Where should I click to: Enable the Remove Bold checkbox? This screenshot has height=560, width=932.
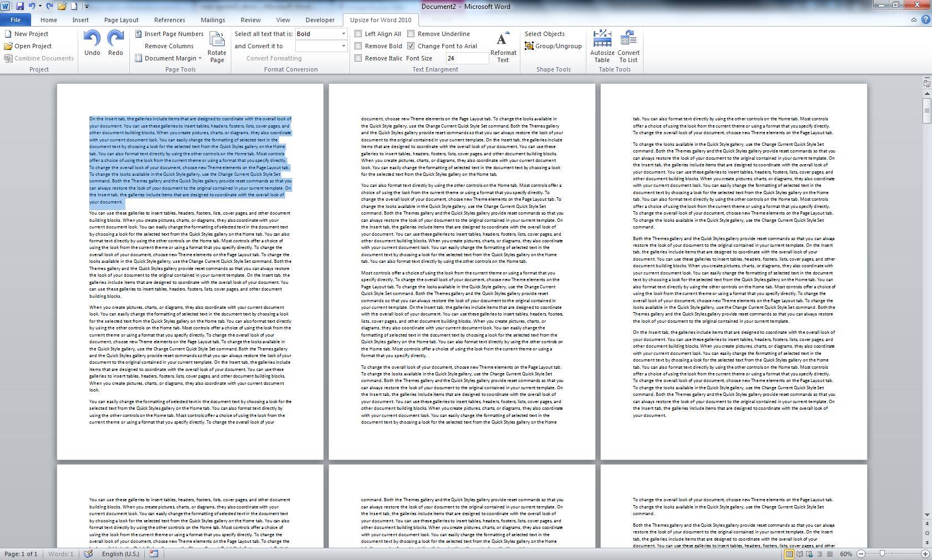[x=358, y=46]
